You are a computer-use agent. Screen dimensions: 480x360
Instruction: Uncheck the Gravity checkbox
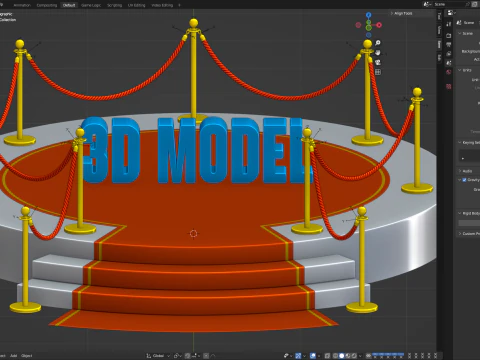point(464,180)
